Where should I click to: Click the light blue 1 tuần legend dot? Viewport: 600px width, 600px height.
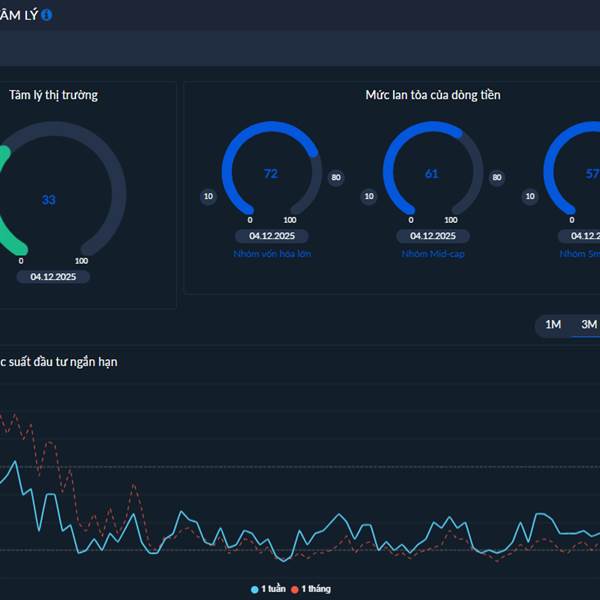coord(254,590)
